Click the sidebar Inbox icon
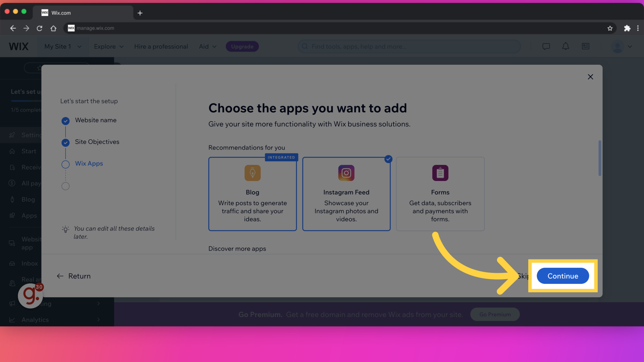The width and height of the screenshot is (644, 362). point(12,263)
